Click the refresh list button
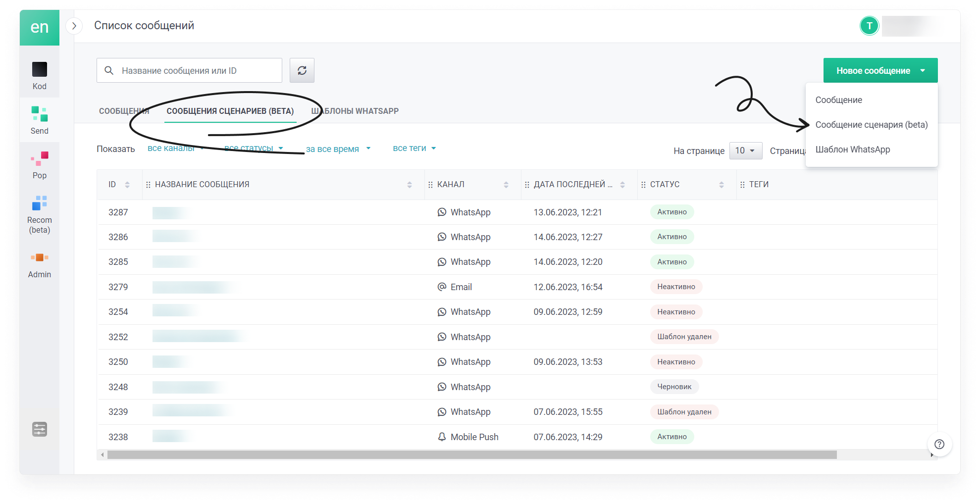The height and width of the screenshot is (504, 980). [302, 70]
